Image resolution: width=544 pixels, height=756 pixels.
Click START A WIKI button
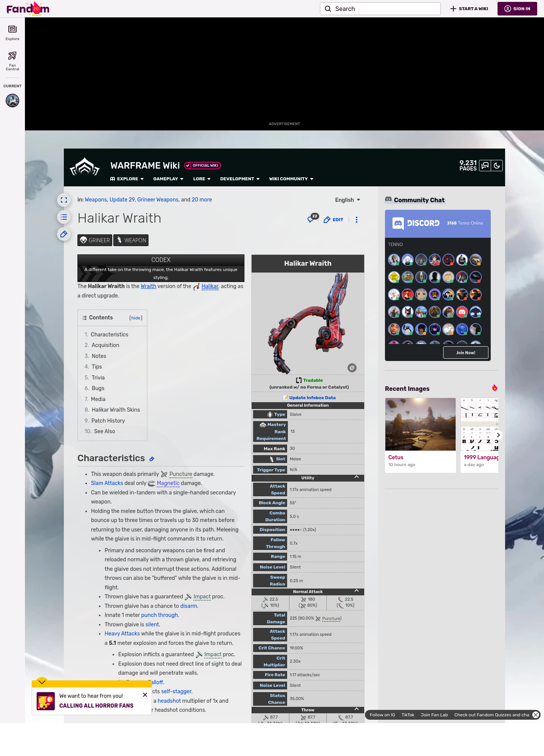click(469, 9)
